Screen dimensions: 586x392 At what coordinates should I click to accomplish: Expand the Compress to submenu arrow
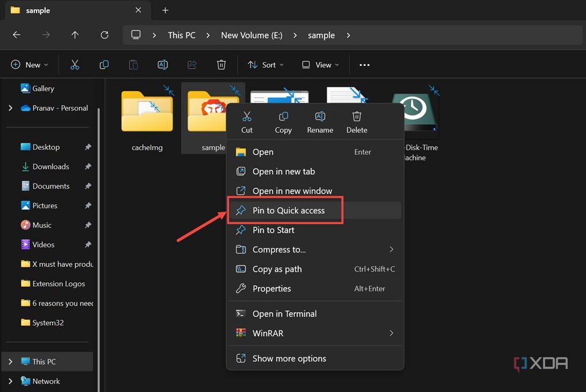point(391,249)
